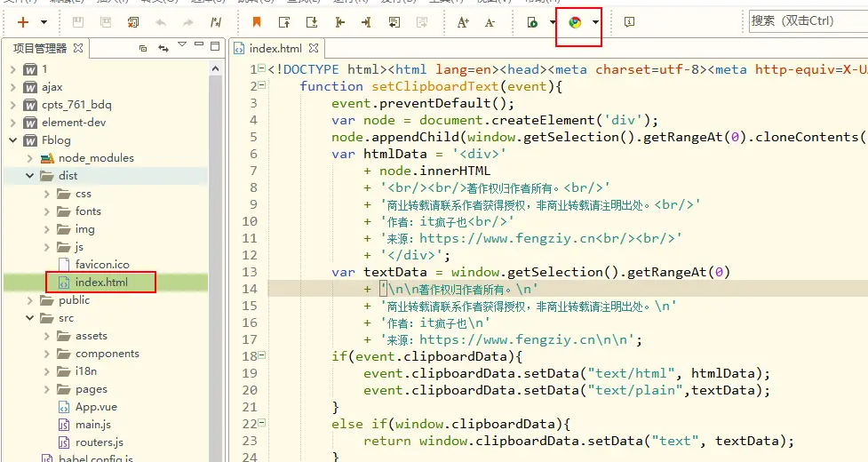868x462 pixels.
Task: Open the dropdown beside the New plus icon
Action: [x=44, y=22]
